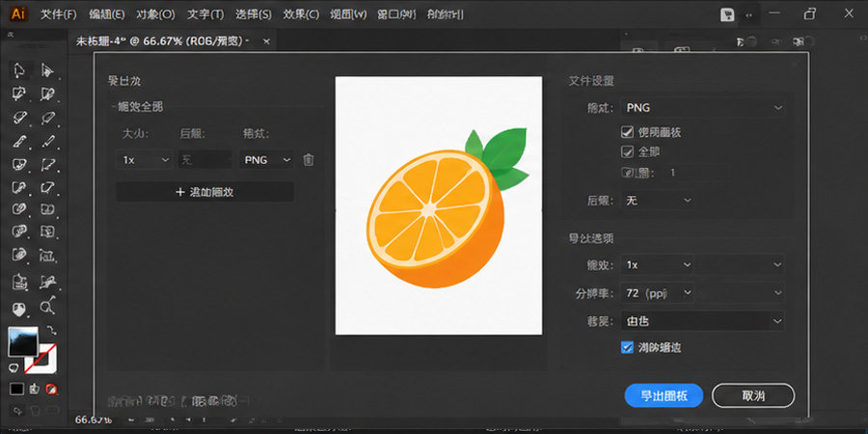This screenshot has height=434, width=868.
Task: Click the 取消 cancel button
Action: [x=753, y=395]
